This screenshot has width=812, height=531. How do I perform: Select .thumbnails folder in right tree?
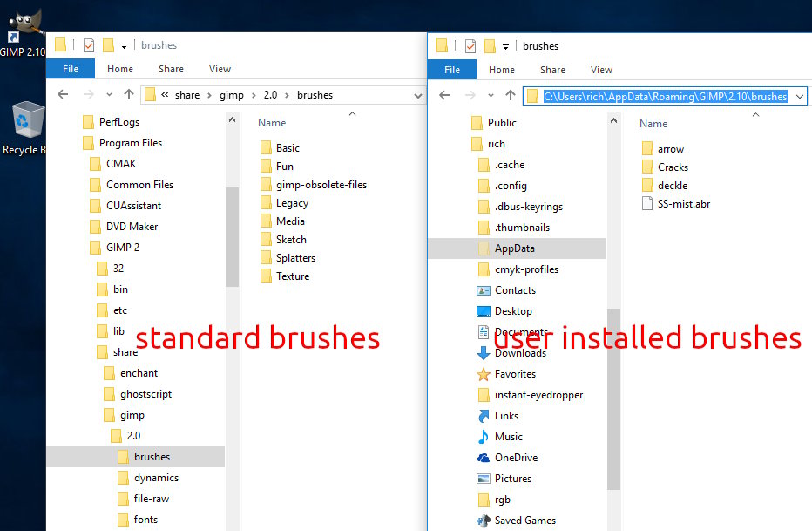point(514,228)
